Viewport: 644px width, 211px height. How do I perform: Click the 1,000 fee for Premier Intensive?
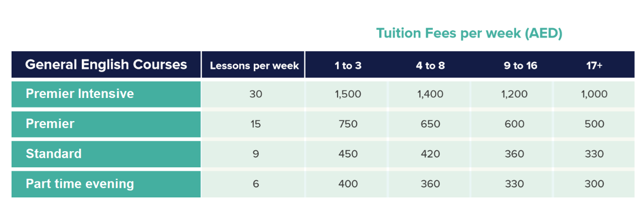click(x=594, y=94)
